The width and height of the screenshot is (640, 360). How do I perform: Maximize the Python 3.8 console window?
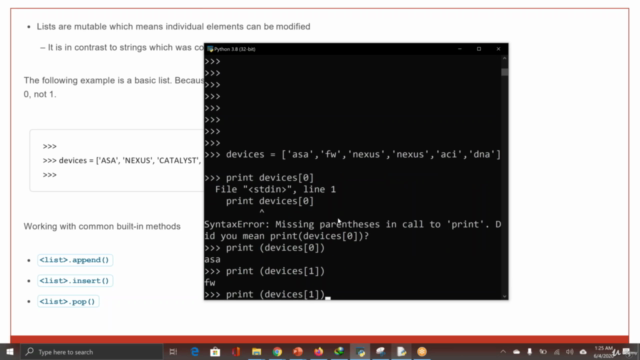click(x=479, y=49)
